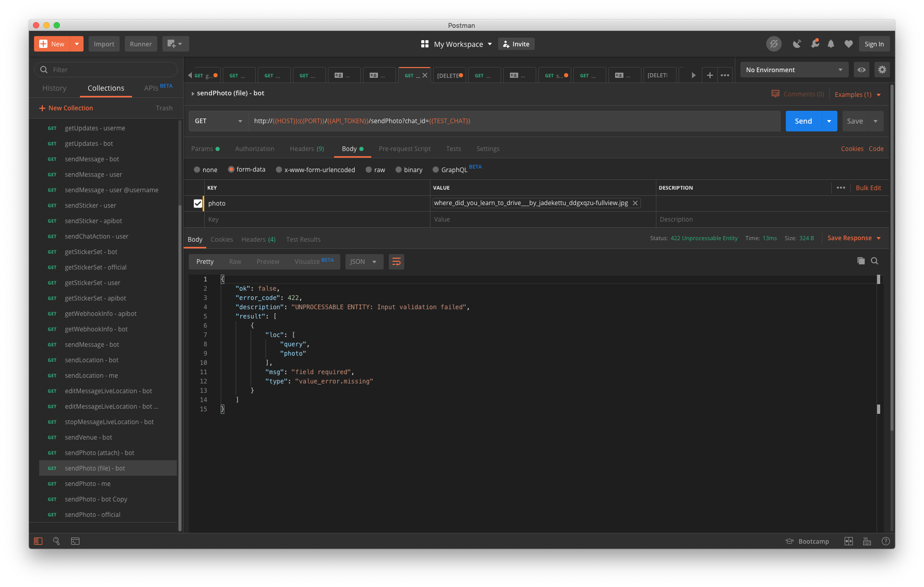
Task: Open the Runner tool
Action: point(140,44)
